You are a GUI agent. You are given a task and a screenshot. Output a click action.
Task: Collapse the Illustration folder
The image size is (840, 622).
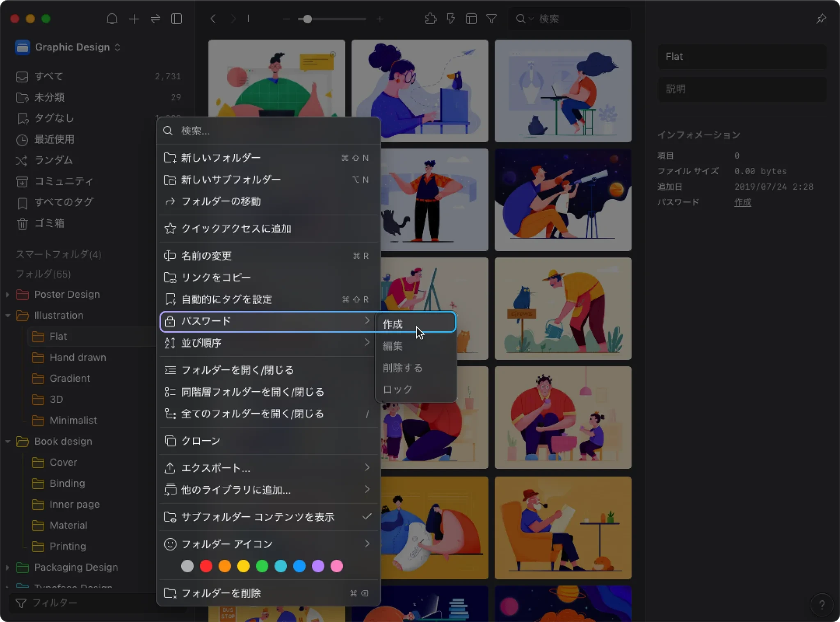click(x=7, y=315)
